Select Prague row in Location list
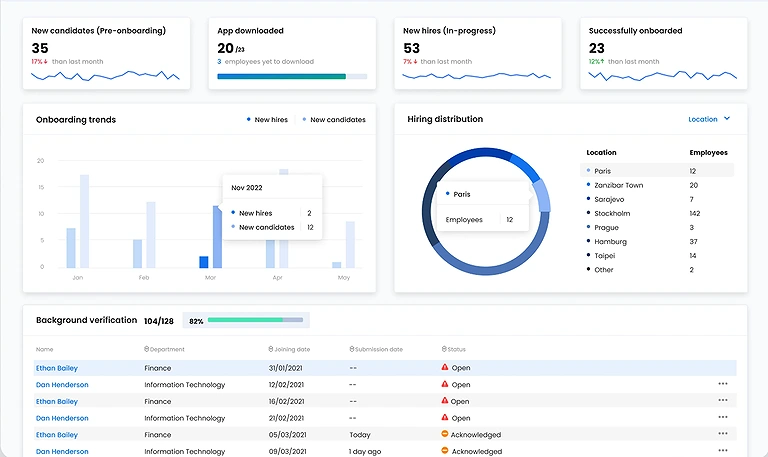Image resolution: width=768 pixels, height=457 pixels. click(x=657, y=227)
